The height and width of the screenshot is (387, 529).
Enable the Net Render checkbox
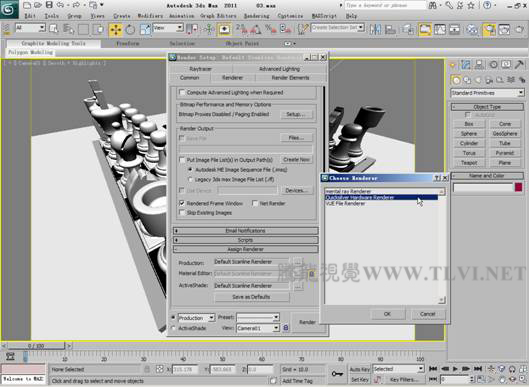pos(255,203)
